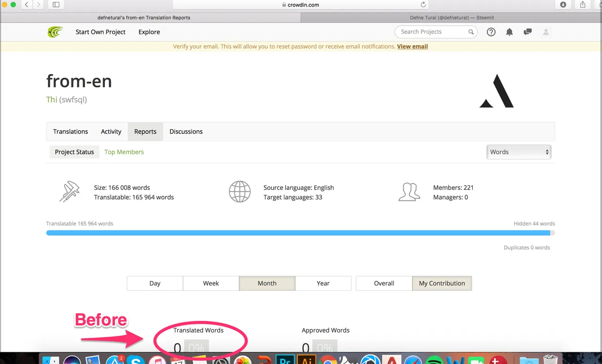Click the Approved Words heading
The height and width of the screenshot is (364, 602).
325,330
